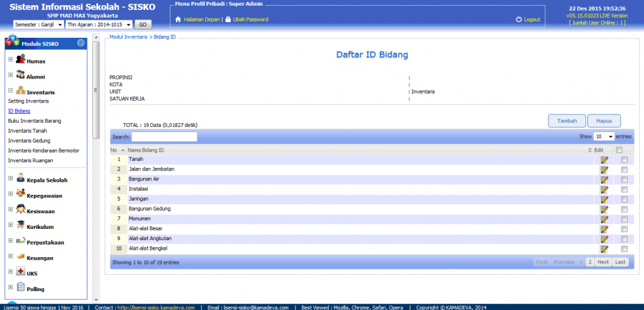This screenshot has width=644, height=310.
Task: Click the Perpustakaan library icon
Action: [21, 241]
